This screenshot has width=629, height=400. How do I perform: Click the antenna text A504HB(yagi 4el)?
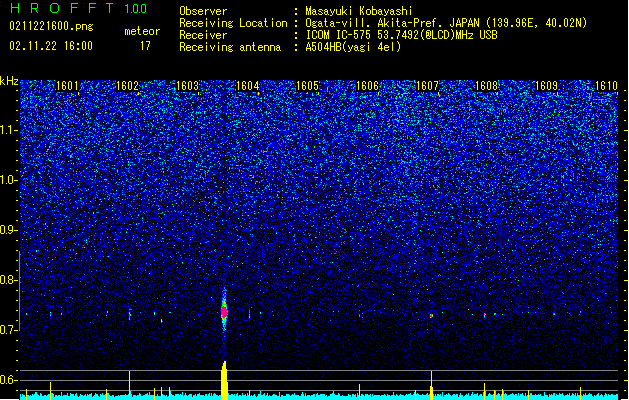tap(353, 47)
